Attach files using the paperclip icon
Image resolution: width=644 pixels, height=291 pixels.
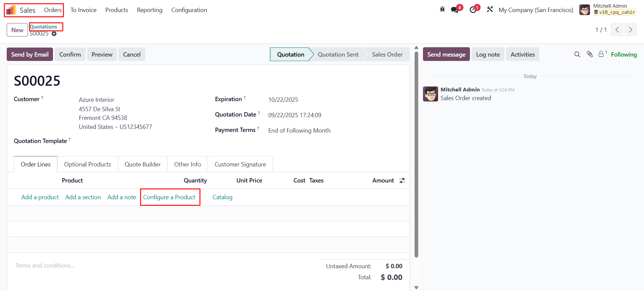[590, 54]
